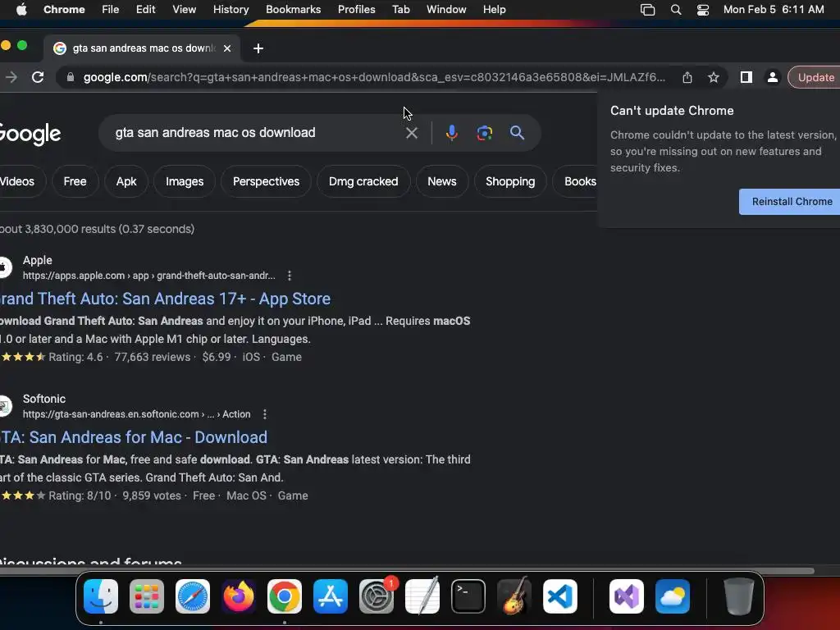Open the Help menu
Screen dimensions: 840x630
pos(494,10)
